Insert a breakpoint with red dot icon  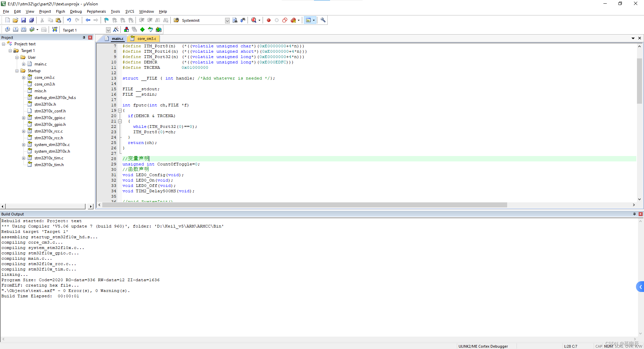268,20
